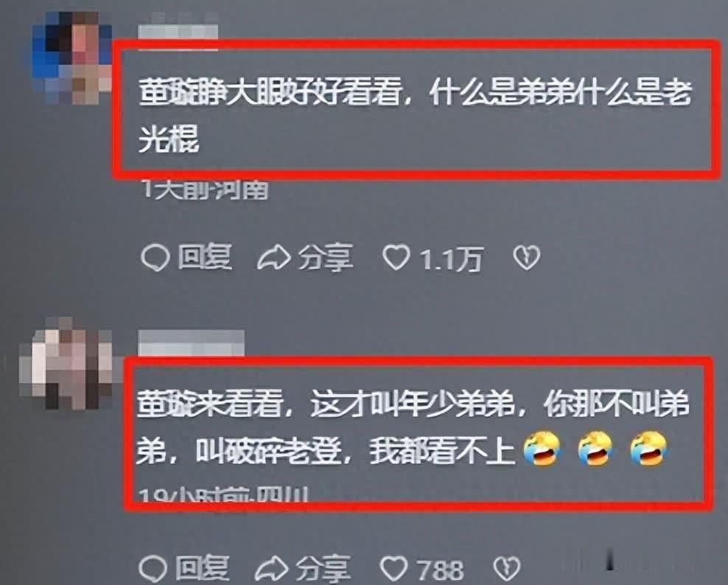
Task: Tap the share arrow icon under the 四川 comment
Action: pos(272,569)
